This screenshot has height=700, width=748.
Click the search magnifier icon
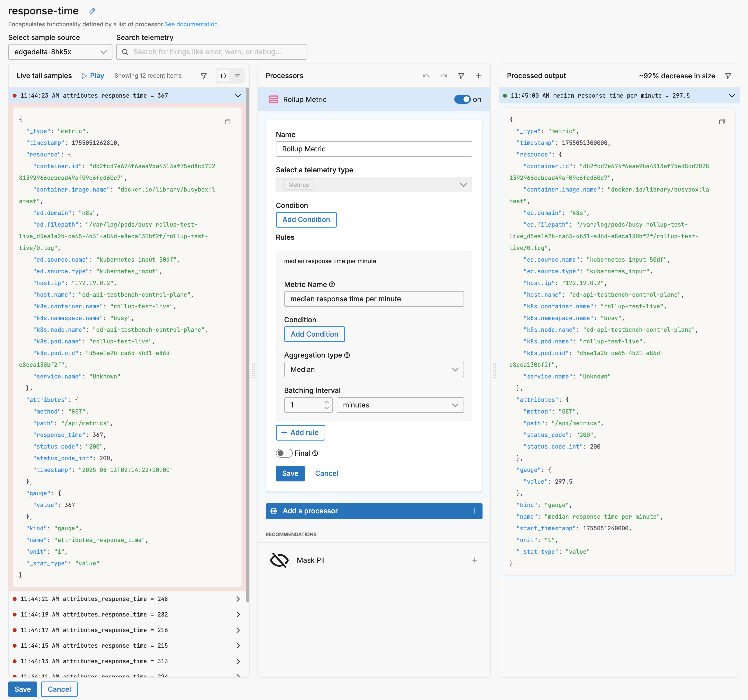125,52
